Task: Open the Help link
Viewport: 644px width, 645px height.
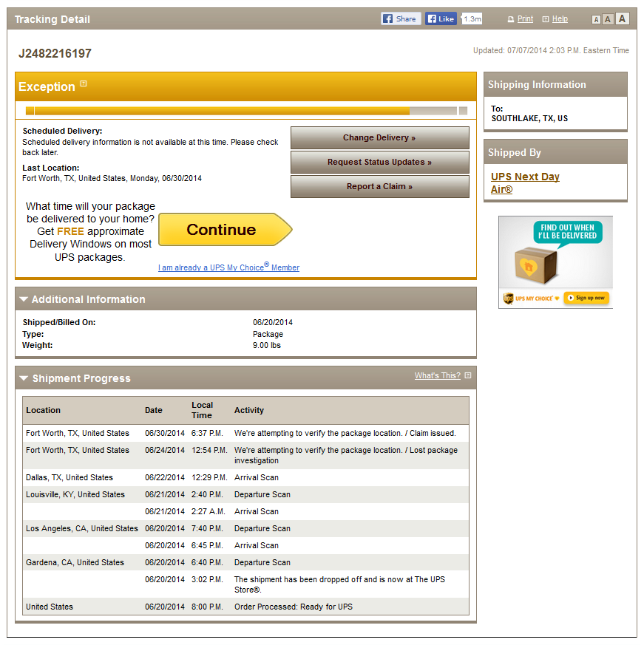Action: (560, 18)
